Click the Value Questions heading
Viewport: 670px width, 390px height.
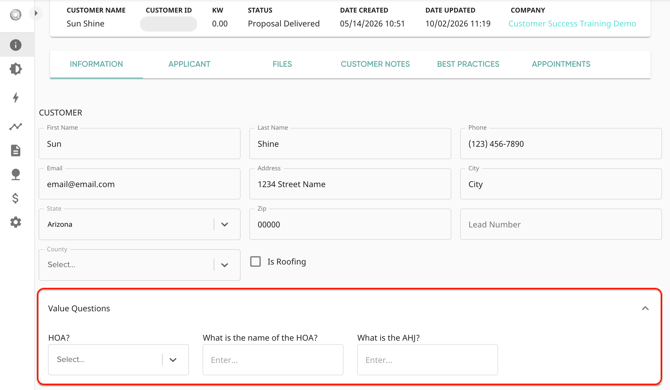point(79,308)
